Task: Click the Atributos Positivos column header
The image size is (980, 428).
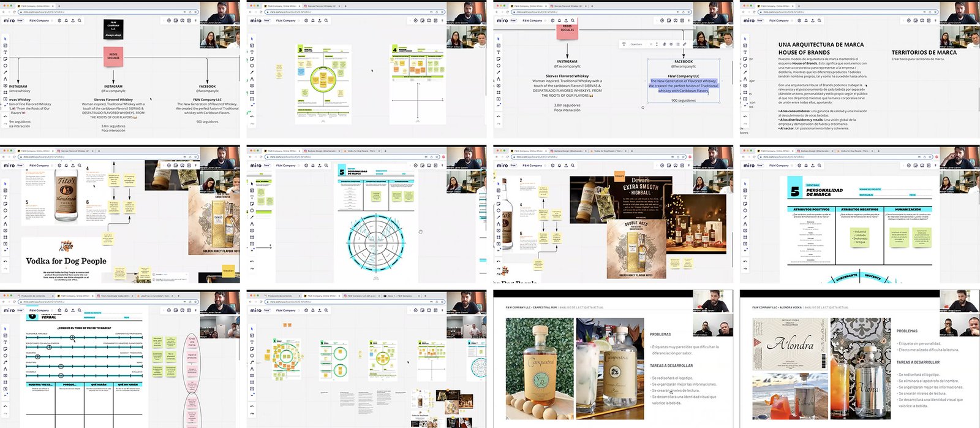Action: (810, 210)
